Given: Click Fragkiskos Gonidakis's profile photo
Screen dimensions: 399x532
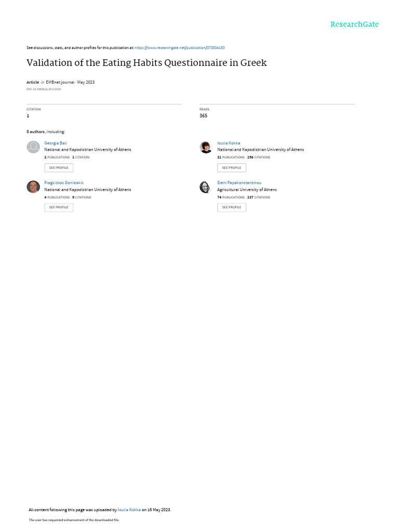Looking at the screenshot, I should point(33,187).
